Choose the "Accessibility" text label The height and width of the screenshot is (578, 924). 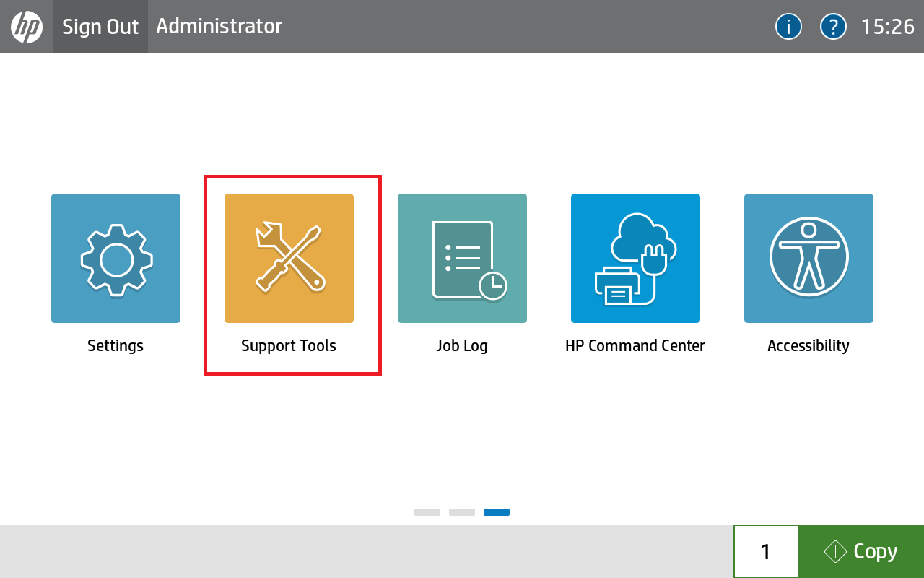click(x=808, y=345)
